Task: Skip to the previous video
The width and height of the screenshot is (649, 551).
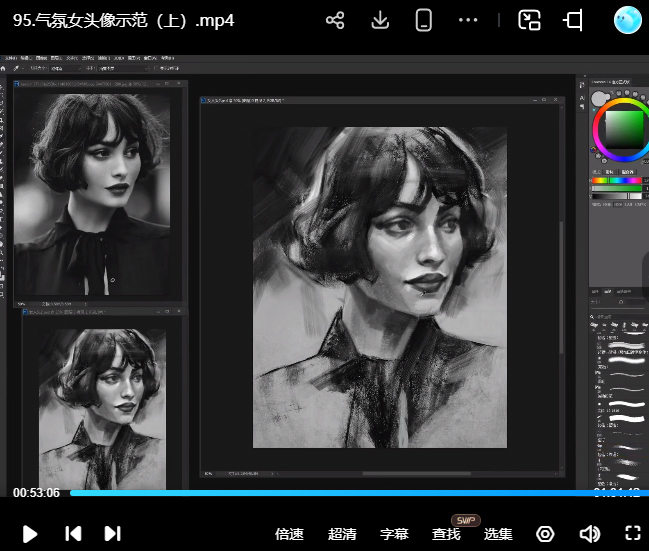Action: [x=73, y=533]
